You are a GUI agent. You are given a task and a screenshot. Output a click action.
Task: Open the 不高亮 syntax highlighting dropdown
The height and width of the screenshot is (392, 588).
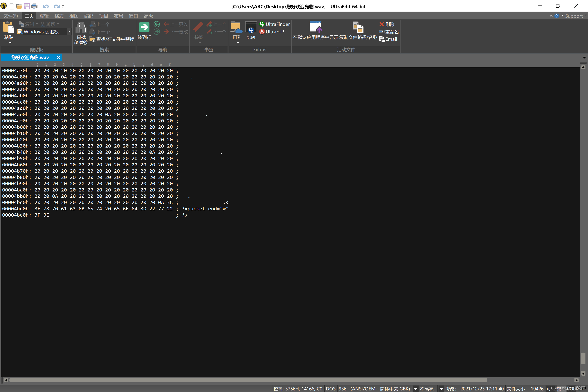tap(441, 389)
